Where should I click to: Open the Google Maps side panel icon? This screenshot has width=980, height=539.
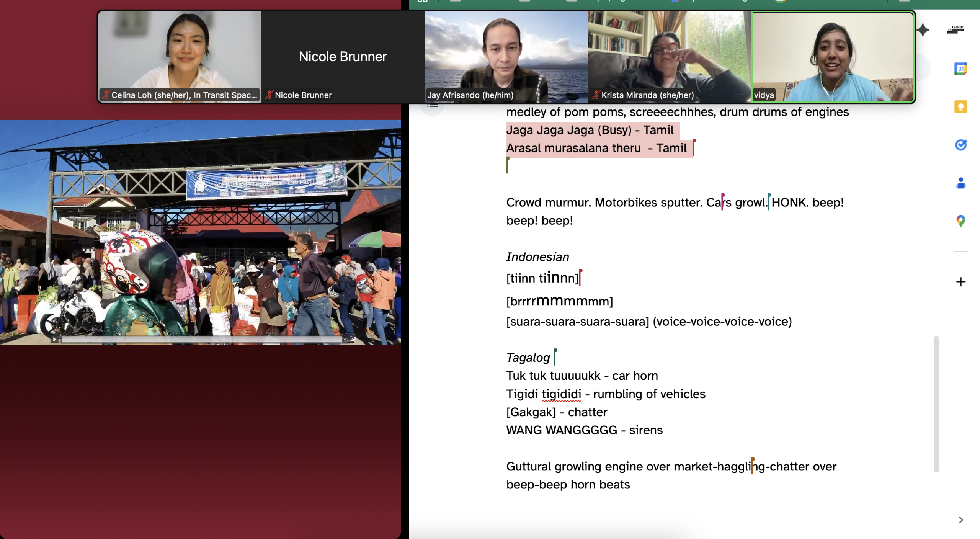click(960, 221)
